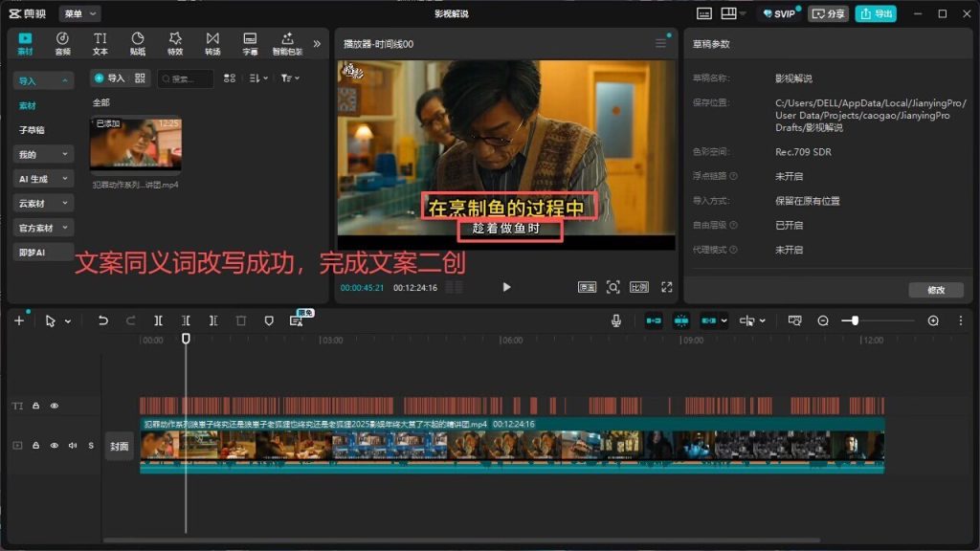Click the zoom-out timeline magnifier icon
The width and height of the screenshot is (980, 551).
point(823,320)
